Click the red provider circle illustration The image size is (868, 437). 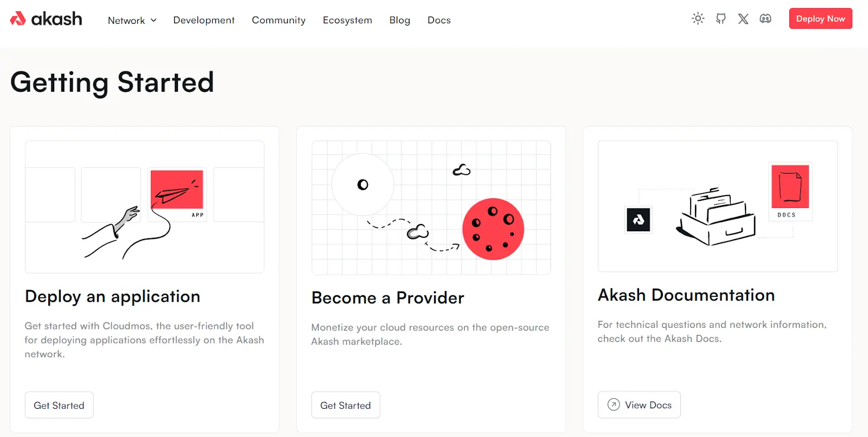(493, 229)
